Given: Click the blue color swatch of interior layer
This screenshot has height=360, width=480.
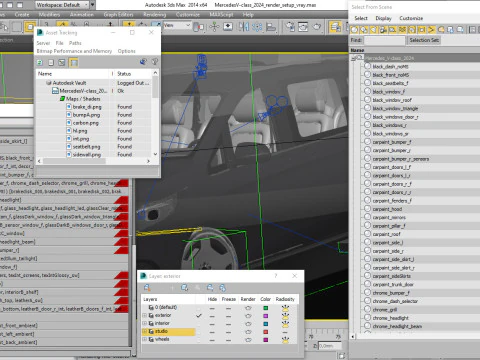Looking at the screenshot, I should click(266, 324).
